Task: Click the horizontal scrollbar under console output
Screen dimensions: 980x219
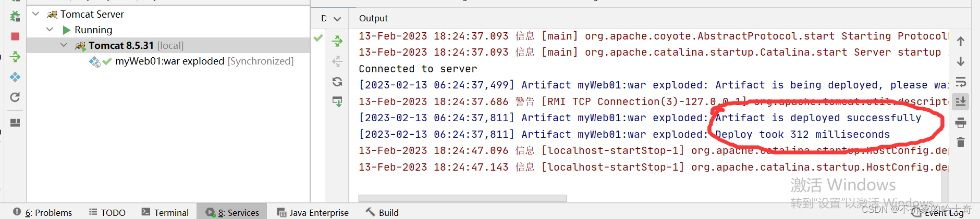Action: click(x=462, y=198)
